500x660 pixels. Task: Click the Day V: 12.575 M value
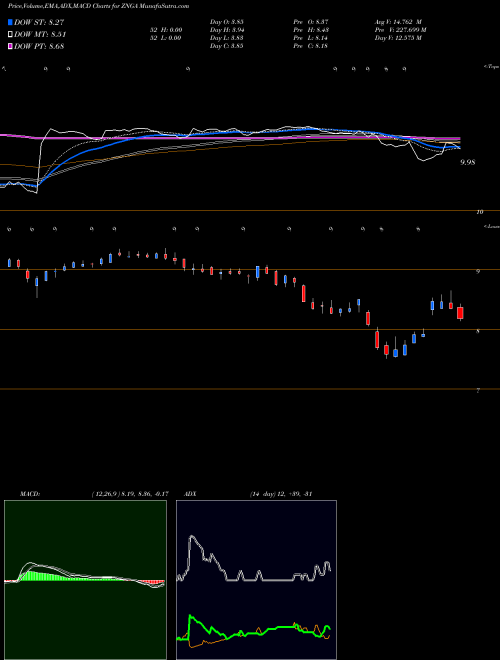click(398, 38)
